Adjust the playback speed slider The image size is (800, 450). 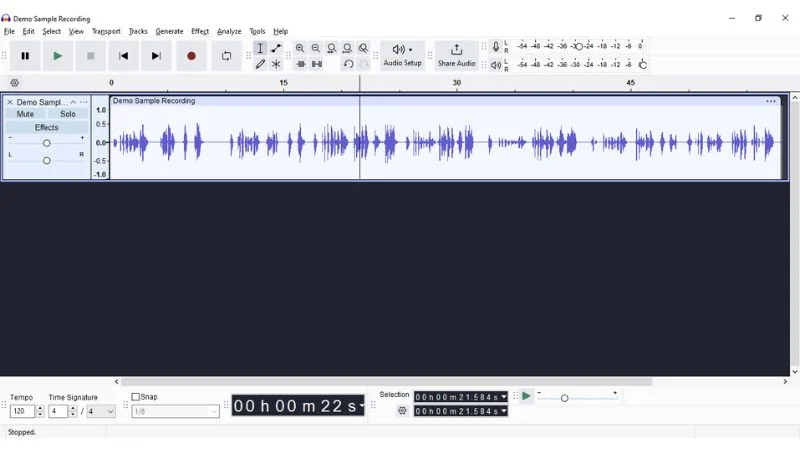[564, 398]
